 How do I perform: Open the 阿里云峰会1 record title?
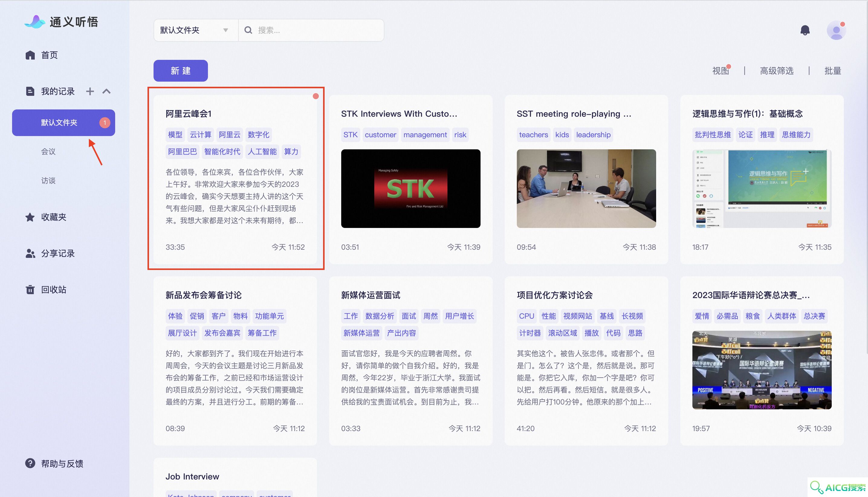point(188,114)
